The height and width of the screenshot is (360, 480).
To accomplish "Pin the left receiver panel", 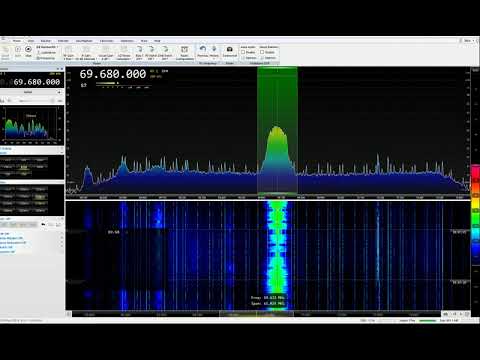I will [x=57, y=69].
